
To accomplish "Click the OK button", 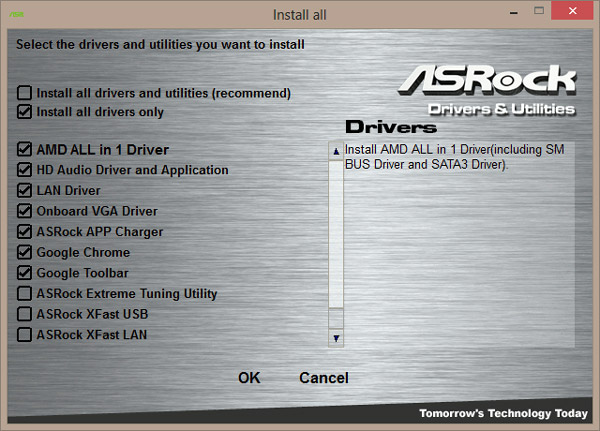I will [249, 378].
